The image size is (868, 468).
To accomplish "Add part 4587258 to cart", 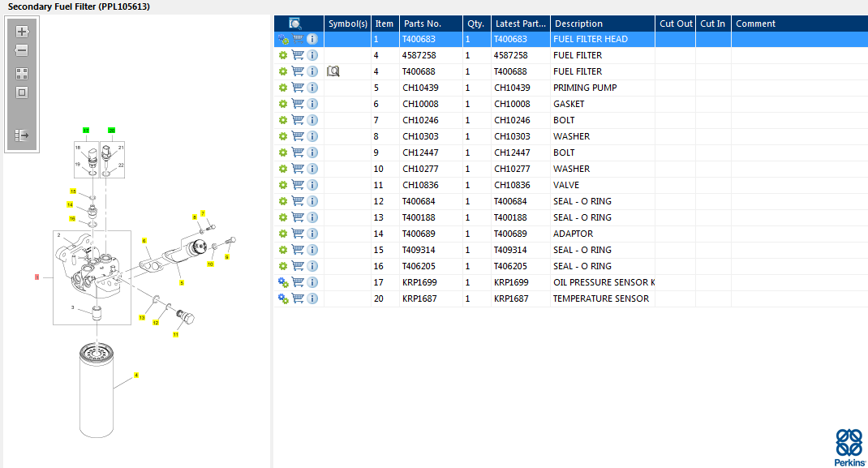I will pyautogui.click(x=298, y=55).
